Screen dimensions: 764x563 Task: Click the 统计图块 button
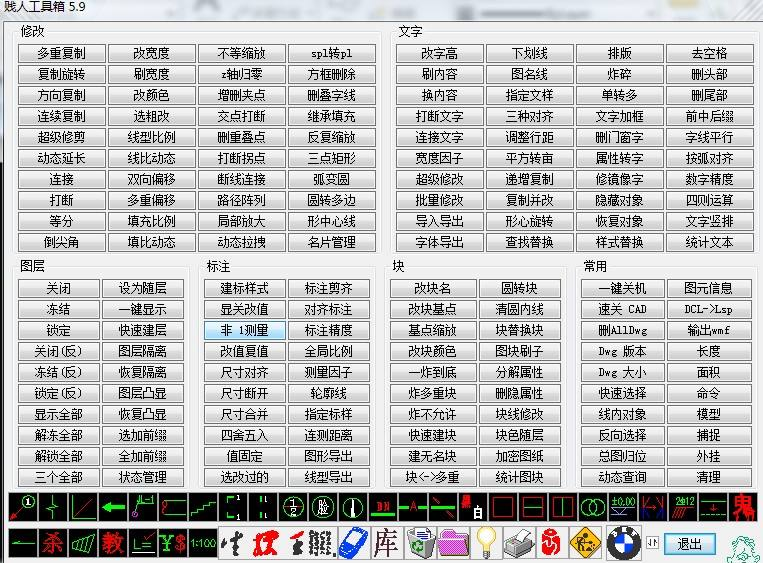(520, 477)
